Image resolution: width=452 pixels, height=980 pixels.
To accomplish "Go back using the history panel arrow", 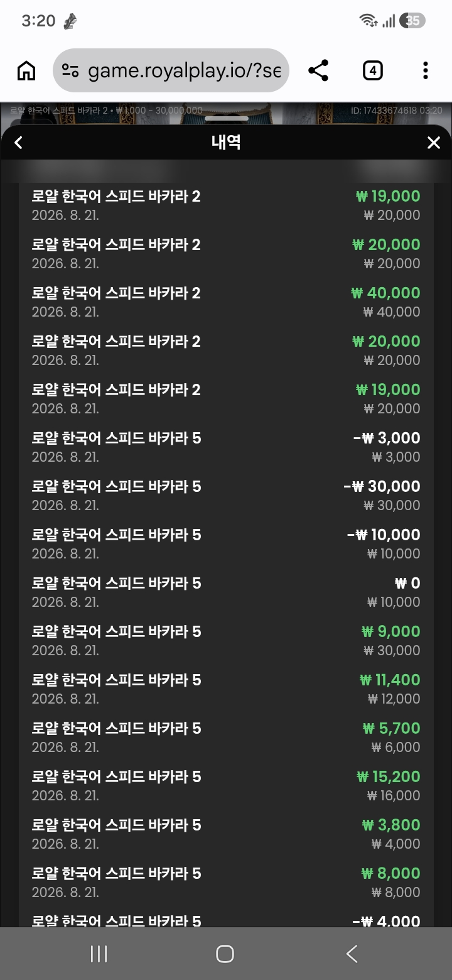I will click(18, 143).
